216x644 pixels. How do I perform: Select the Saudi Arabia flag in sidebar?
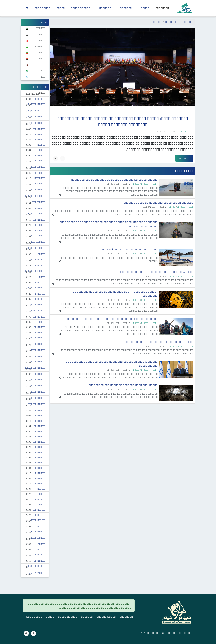point(27,29)
